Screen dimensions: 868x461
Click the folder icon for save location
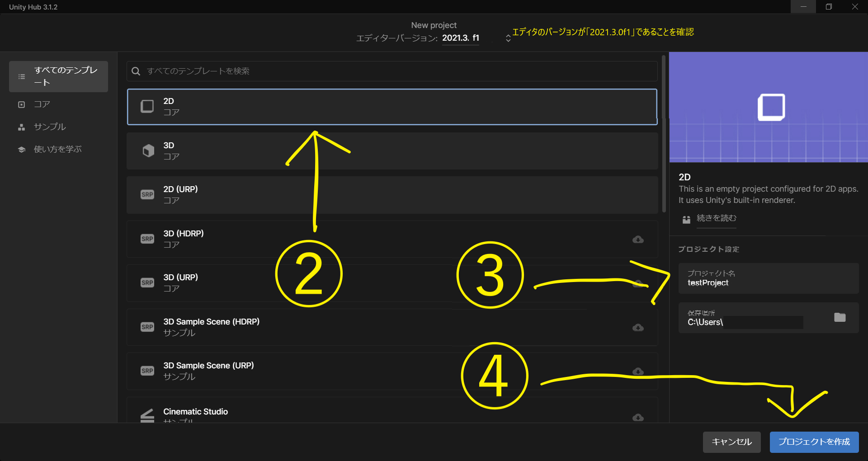click(x=840, y=317)
